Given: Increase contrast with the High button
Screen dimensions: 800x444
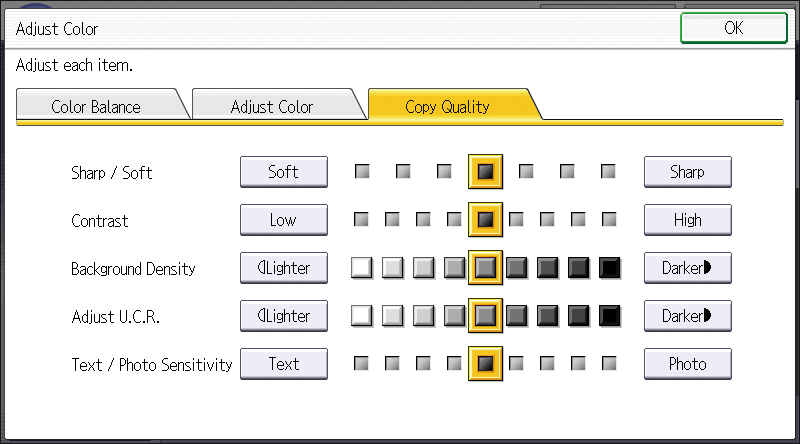Looking at the screenshot, I should (687, 220).
